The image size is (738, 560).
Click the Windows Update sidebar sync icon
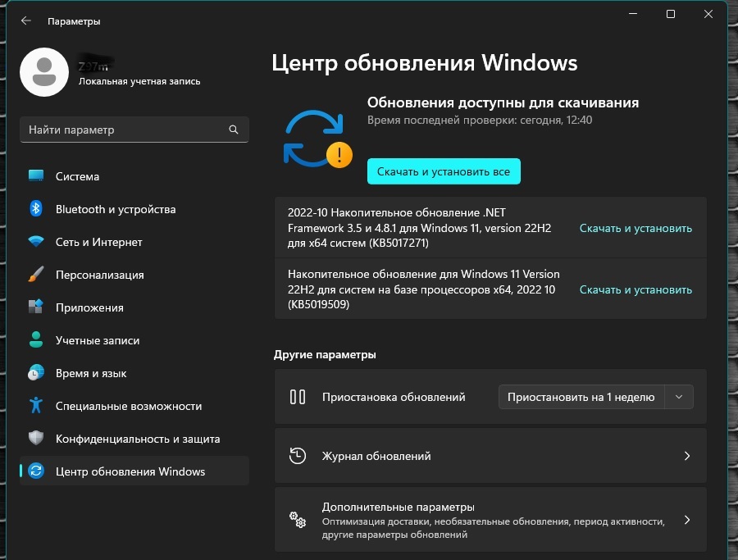(x=36, y=471)
